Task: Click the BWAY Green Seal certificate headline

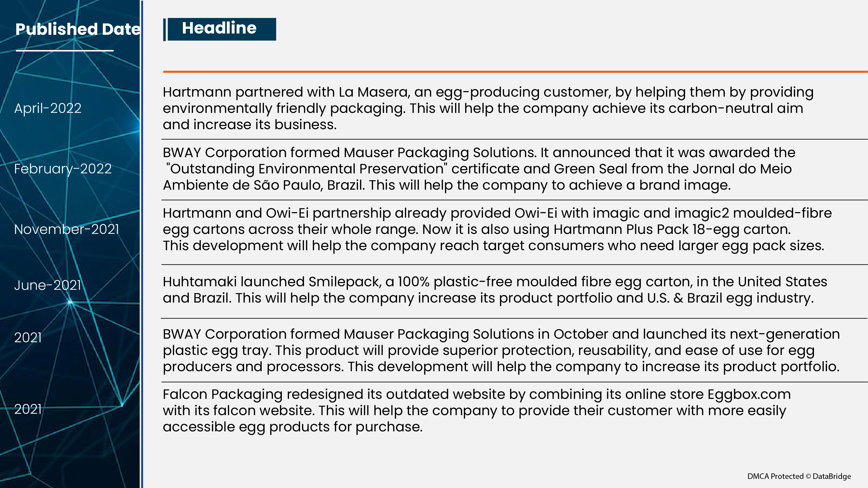Action: pos(478,169)
